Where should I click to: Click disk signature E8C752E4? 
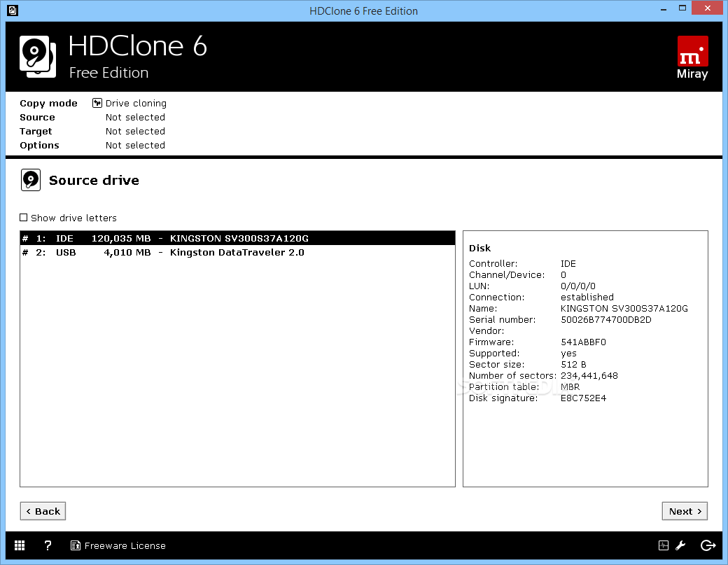(x=583, y=398)
